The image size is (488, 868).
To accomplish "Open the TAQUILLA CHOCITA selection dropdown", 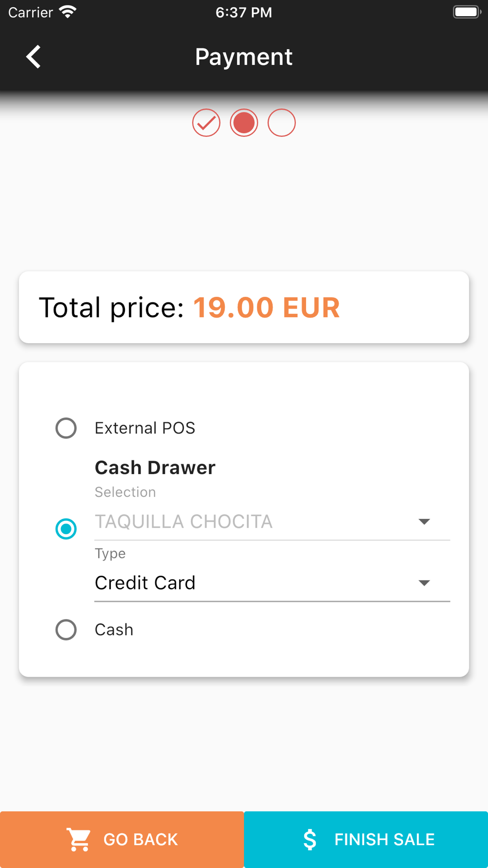I will 272,522.
